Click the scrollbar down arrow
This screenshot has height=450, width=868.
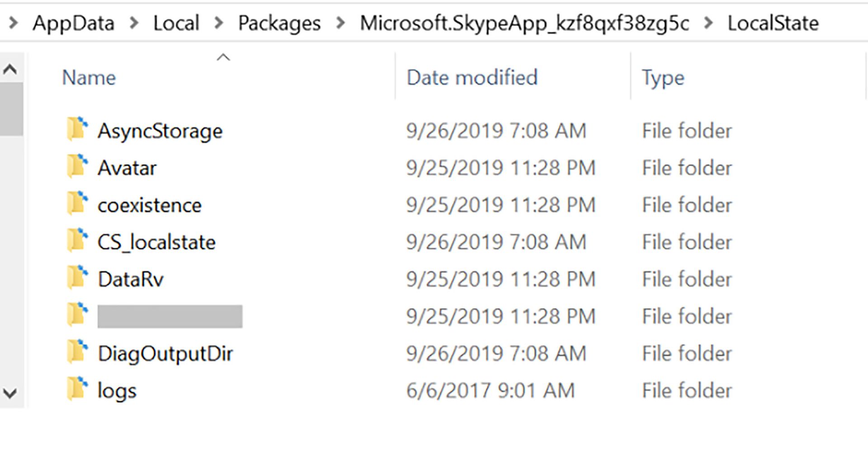[x=11, y=391]
